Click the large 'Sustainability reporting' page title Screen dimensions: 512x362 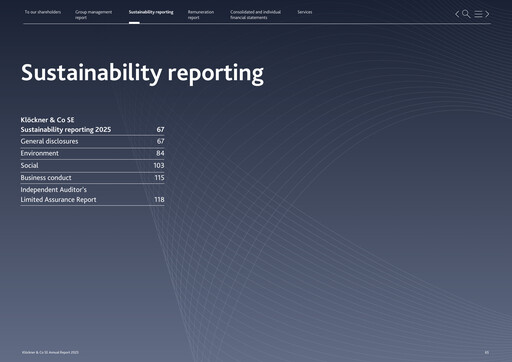pos(142,73)
